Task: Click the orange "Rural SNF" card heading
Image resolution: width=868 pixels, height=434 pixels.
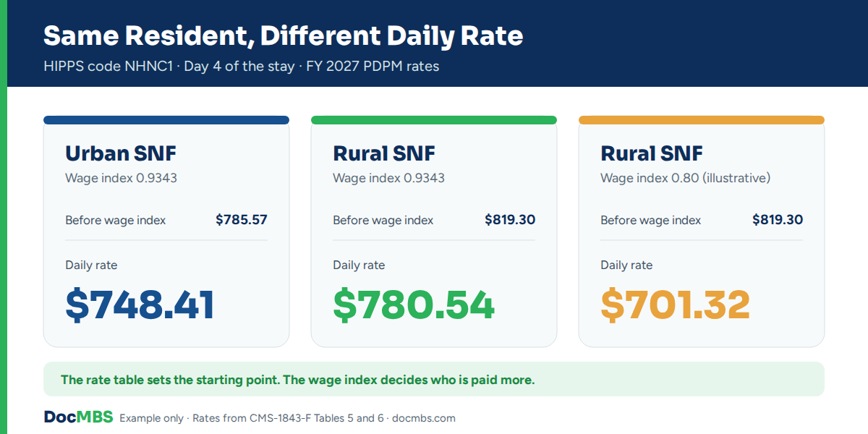Action: (652, 153)
